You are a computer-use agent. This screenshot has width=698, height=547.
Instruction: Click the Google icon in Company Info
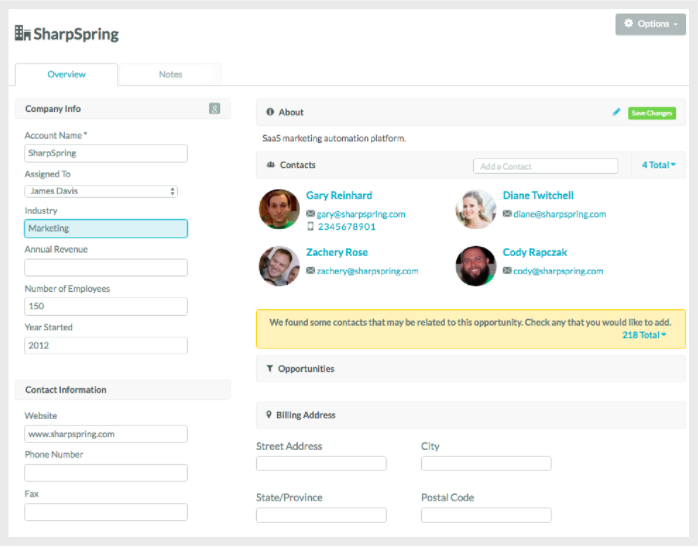[215, 109]
